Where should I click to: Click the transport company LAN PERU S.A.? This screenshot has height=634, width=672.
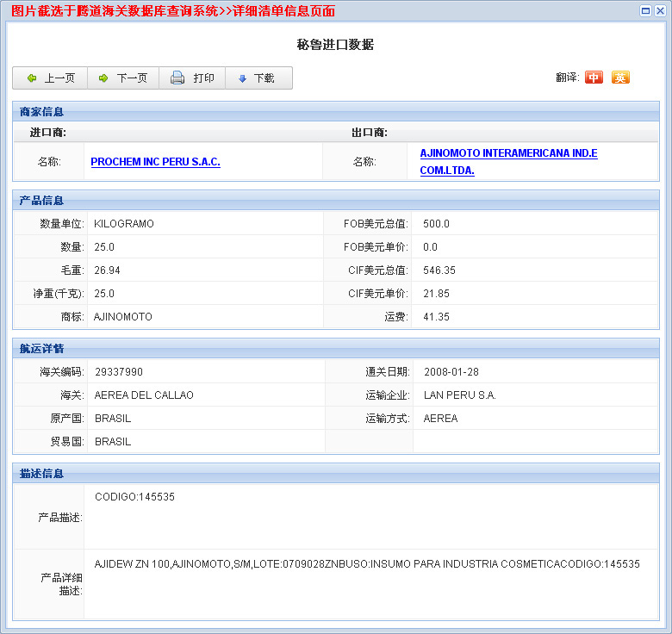point(459,395)
